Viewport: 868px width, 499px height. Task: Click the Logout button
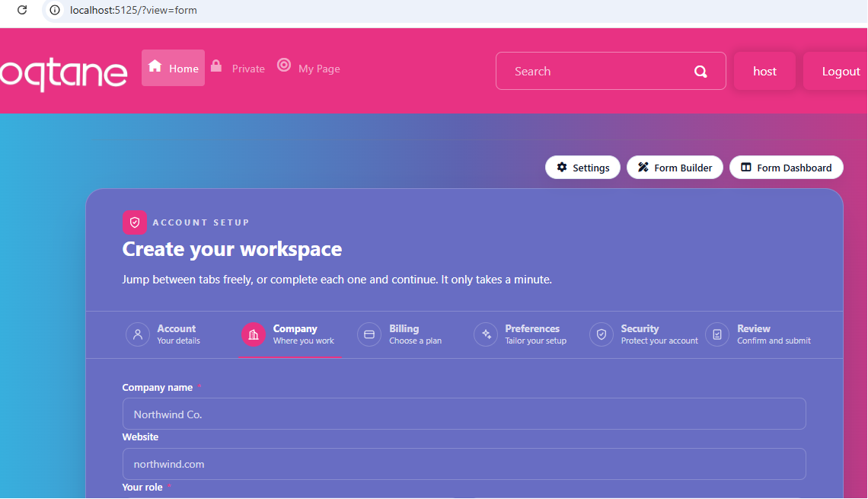point(836,71)
